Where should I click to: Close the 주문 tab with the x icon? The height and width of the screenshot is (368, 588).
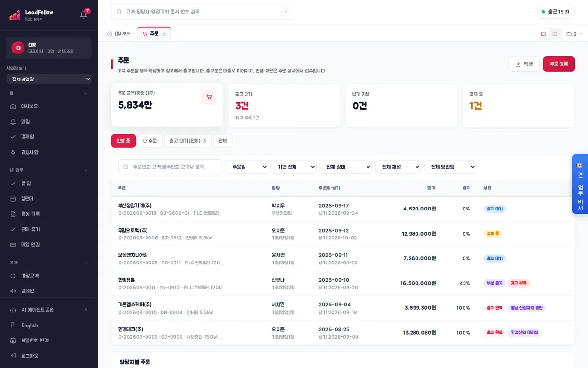(x=164, y=34)
